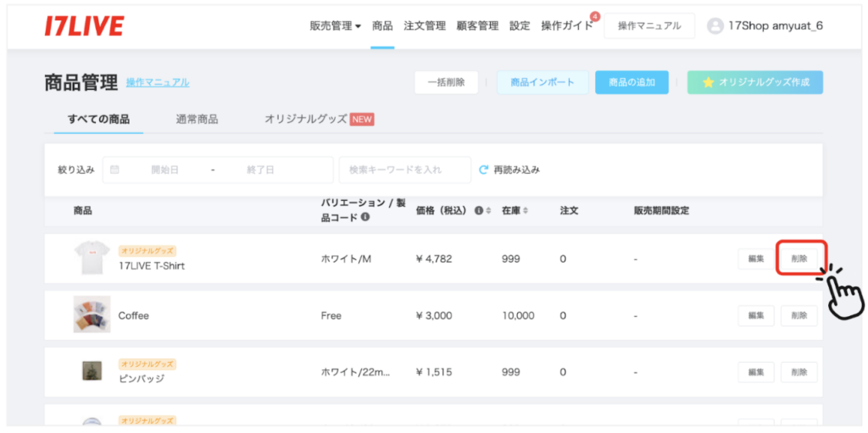Image resolution: width=868 pixels, height=433 pixels.
Task: Click the 10,000 stock value
Action: tap(518, 315)
